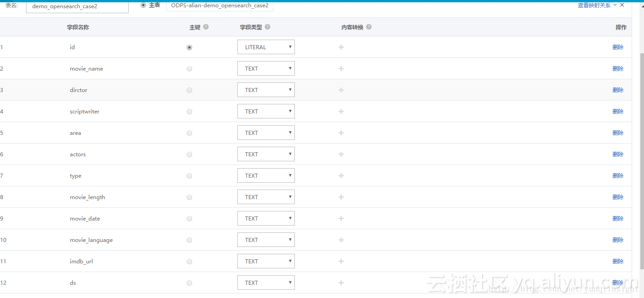
Task: Add content conversion for area row
Action: click(341, 133)
